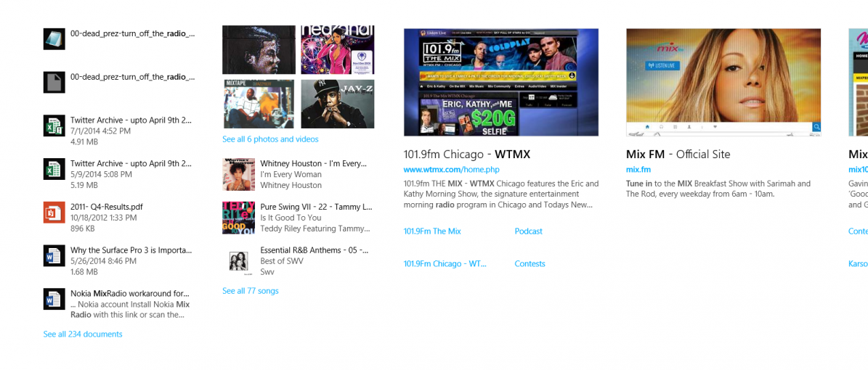
Task: Open the pink cartoon poster photo thumbnail
Action: (x=338, y=50)
